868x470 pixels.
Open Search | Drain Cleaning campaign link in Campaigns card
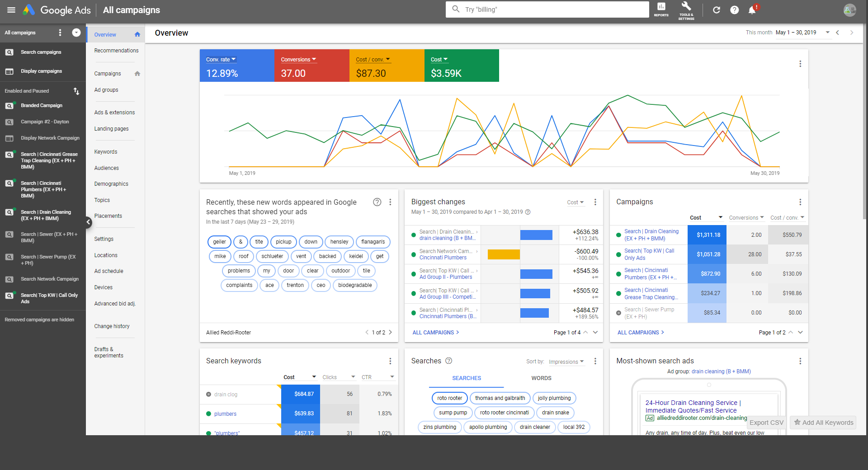(651, 235)
